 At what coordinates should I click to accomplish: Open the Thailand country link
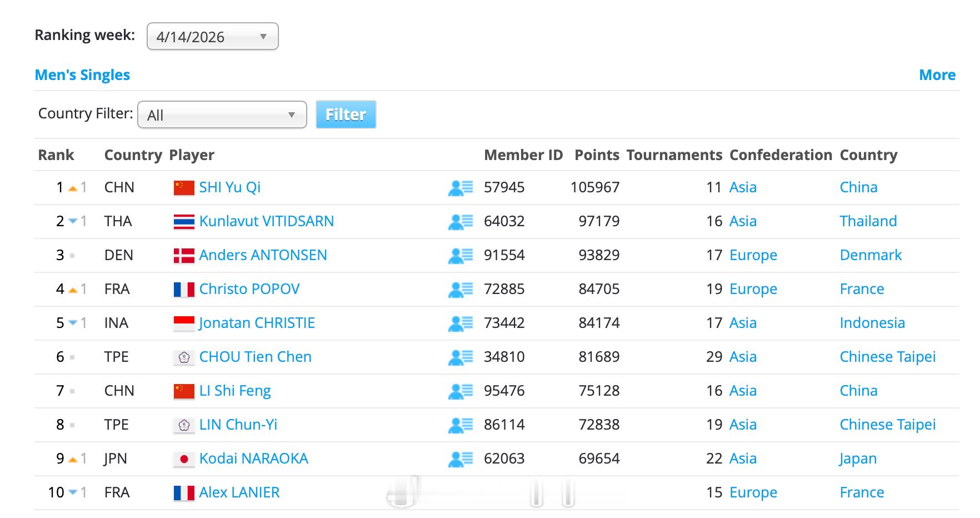tap(868, 221)
